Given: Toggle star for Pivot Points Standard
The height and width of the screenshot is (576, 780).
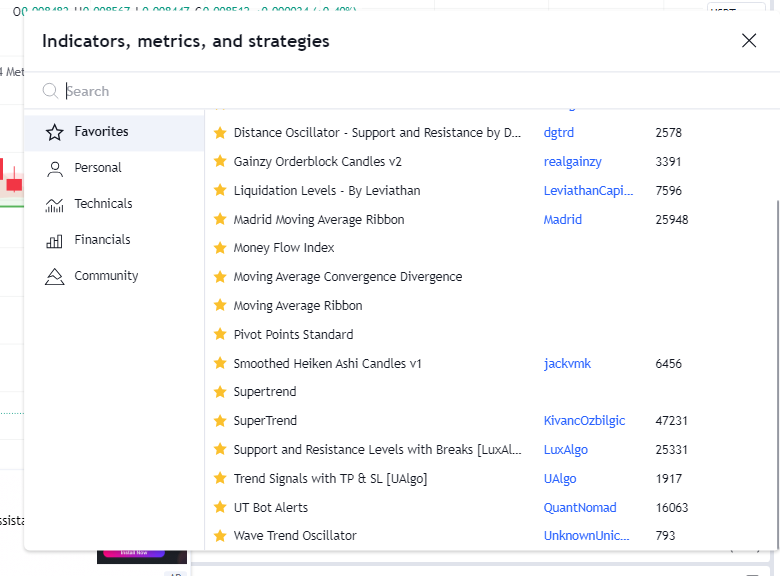Looking at the screenshot, I should (220, 334).
